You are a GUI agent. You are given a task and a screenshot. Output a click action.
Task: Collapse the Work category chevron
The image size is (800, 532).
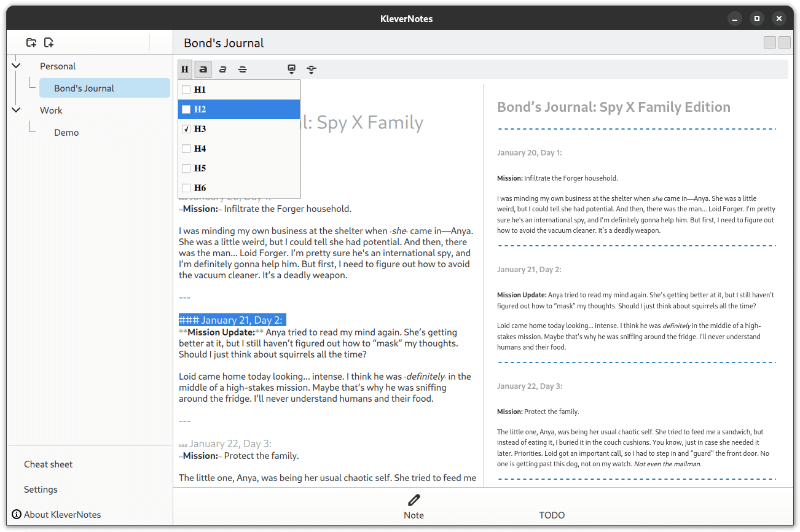(x=16, y=110)
